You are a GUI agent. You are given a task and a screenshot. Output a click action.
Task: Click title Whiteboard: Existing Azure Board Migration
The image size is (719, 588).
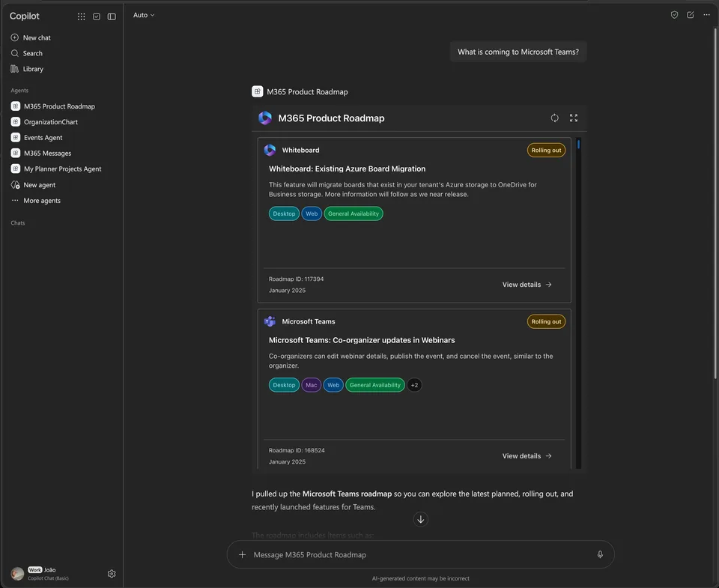pos(347,169)
